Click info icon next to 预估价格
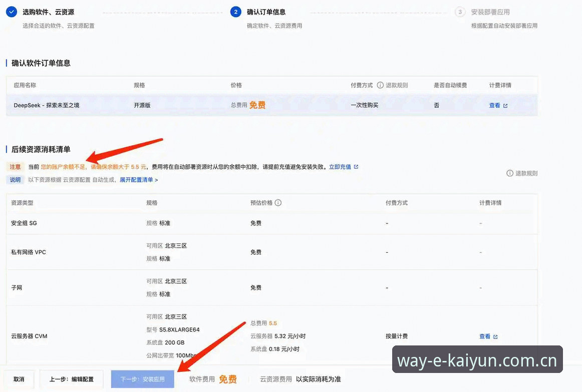The width and height of the screenshot is (582, 392). [x=278, y=202]
